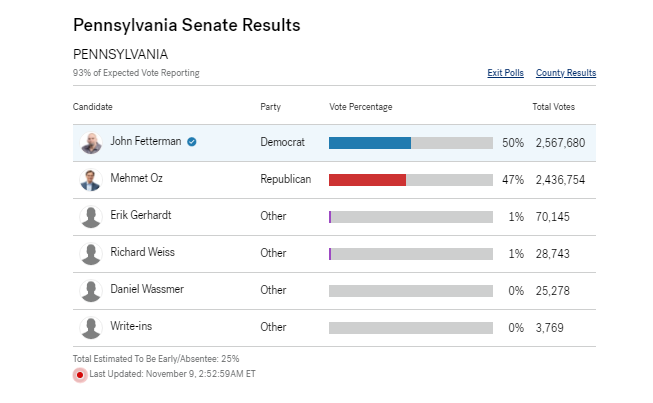Click Erik Gerhardt's placeholder avatar
This screenshot has width=653, height=403.
click(91, 217)
